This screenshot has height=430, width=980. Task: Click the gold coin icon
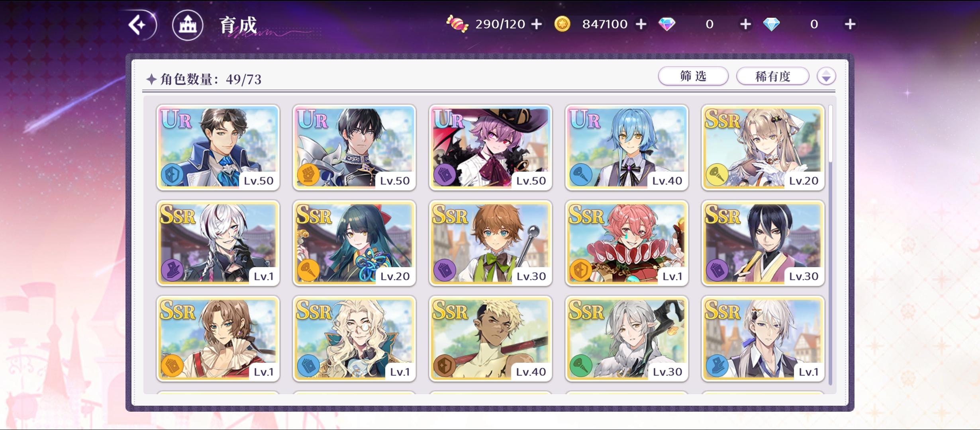562,24
